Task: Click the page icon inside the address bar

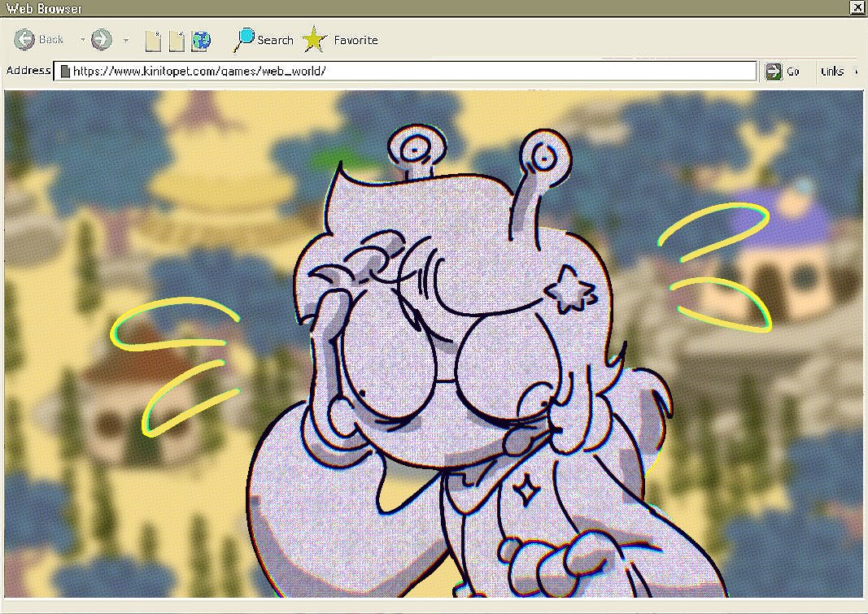Action: [65, 72]
